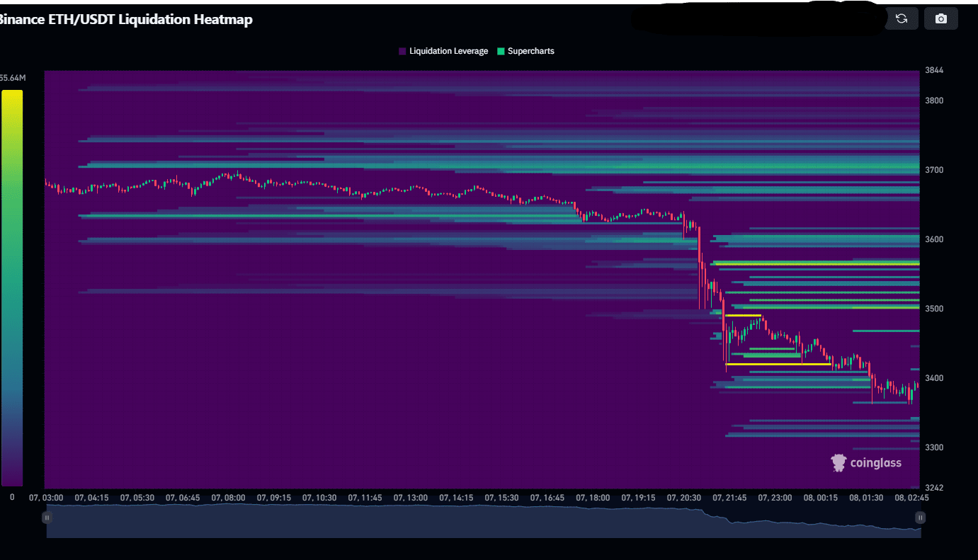Click the 07, 18:00 time axis label

593,498
